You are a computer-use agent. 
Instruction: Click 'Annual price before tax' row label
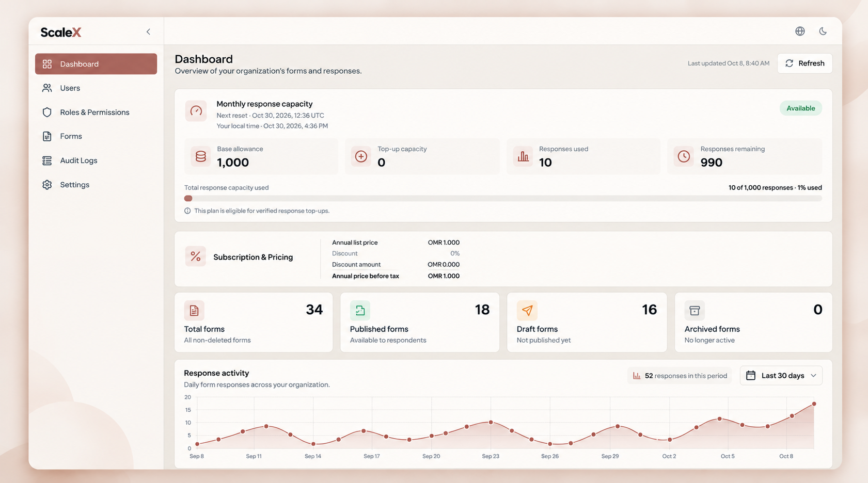(x=366, y=276)
